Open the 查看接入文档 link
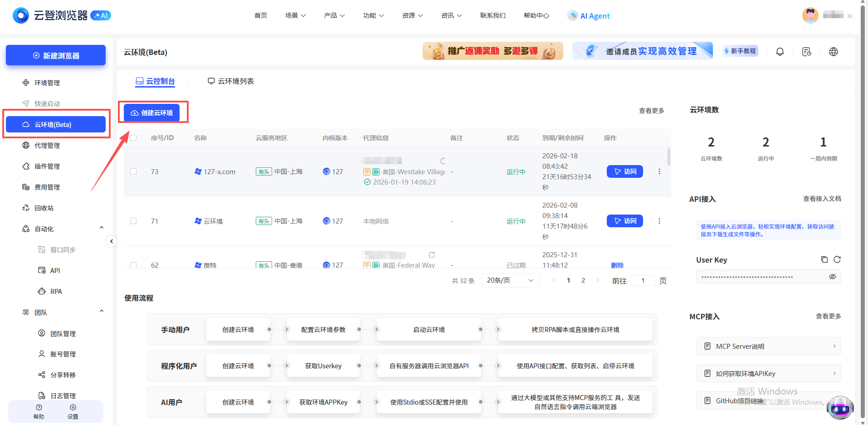Image resolution: width=868 pixels, height=425 pixels. (822, 199)
